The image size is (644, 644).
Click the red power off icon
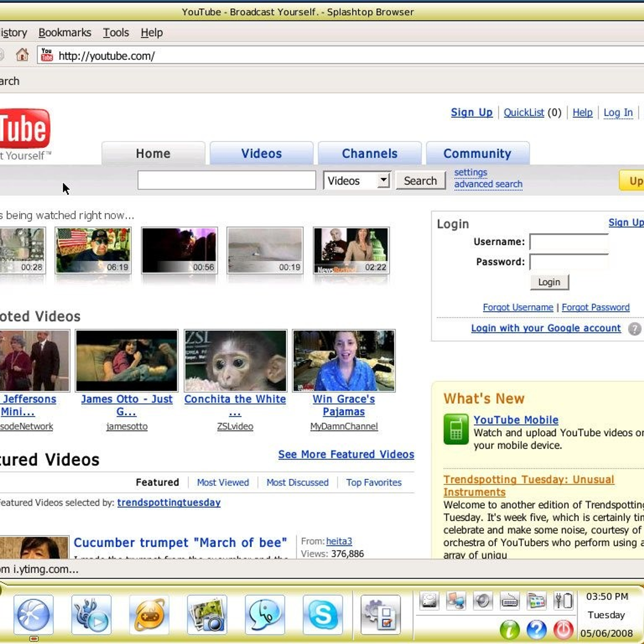coord(563,630)
